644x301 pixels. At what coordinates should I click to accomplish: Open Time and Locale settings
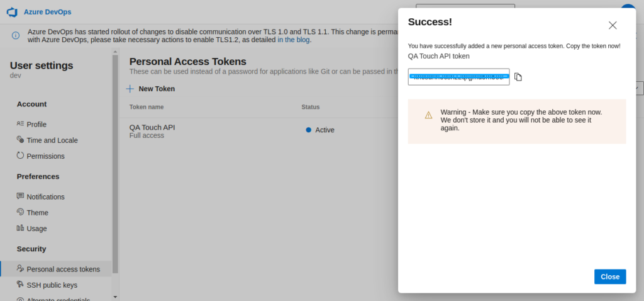(x=52, y=140)
